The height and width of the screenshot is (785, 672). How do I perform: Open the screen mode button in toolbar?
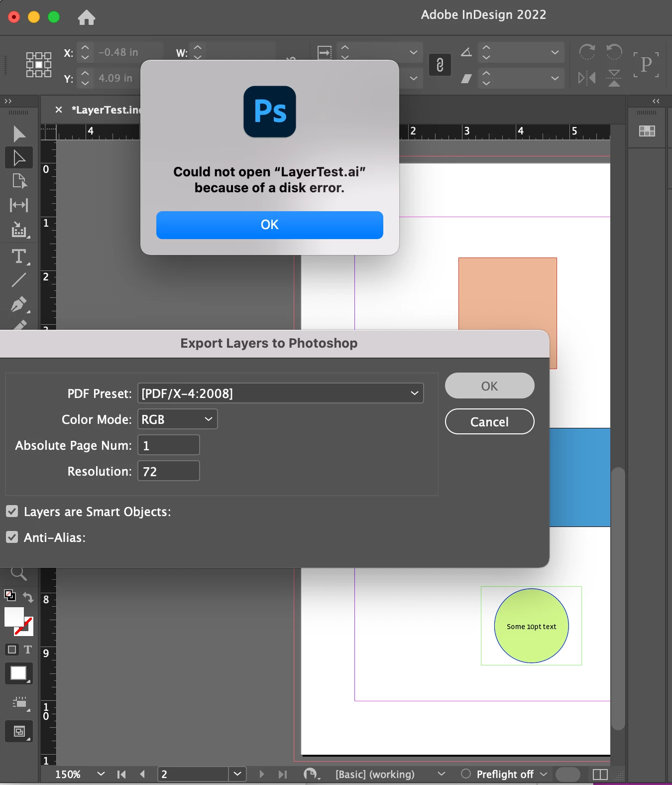click(19, 731)
